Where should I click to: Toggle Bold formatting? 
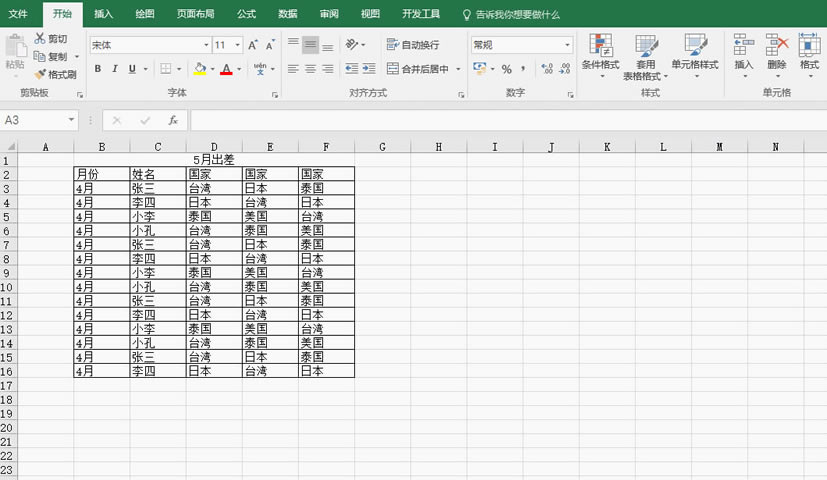click(98, 69)
